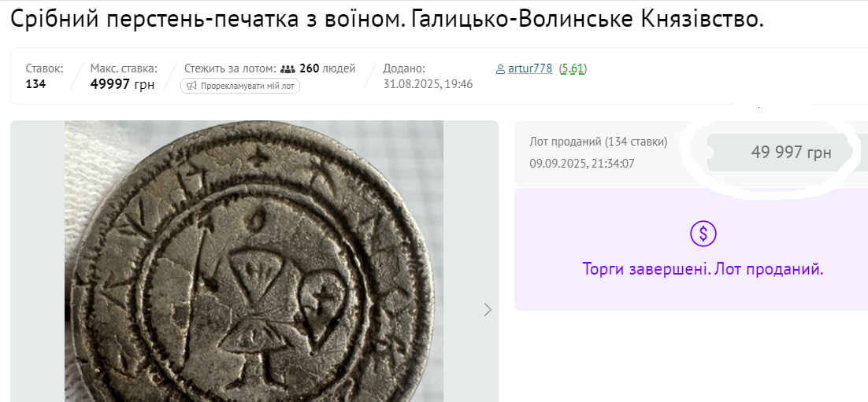Click the Додано label
Screen dimensions: 868x402
point(404,68)
